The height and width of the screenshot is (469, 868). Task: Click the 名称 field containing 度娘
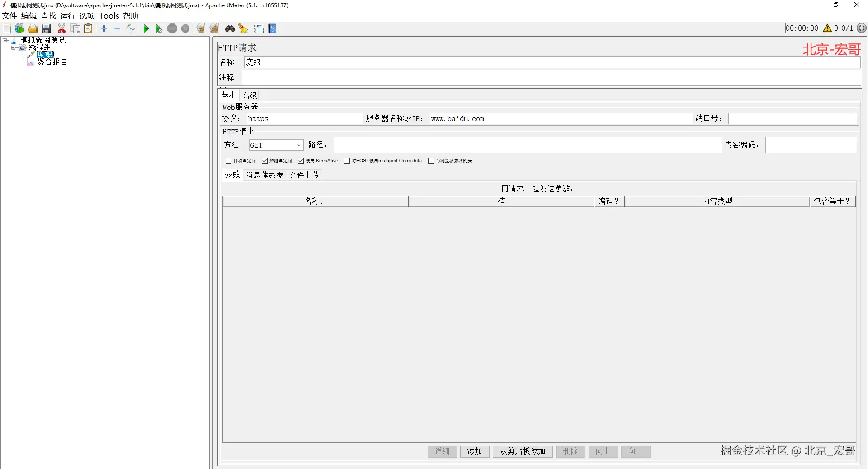pos(552,62)
